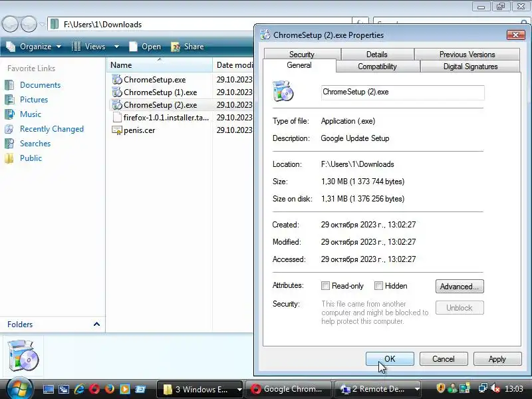Click the ChromeSetup (1).exe file icon
This screenshot has height=399, width=532.
pos(117,92)
